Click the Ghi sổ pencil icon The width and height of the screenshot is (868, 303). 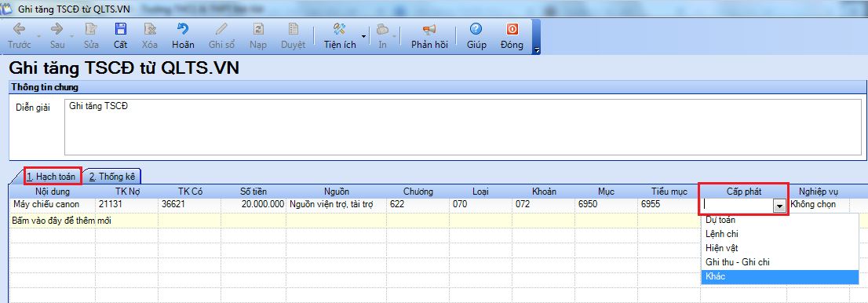[x=221, y=29]
